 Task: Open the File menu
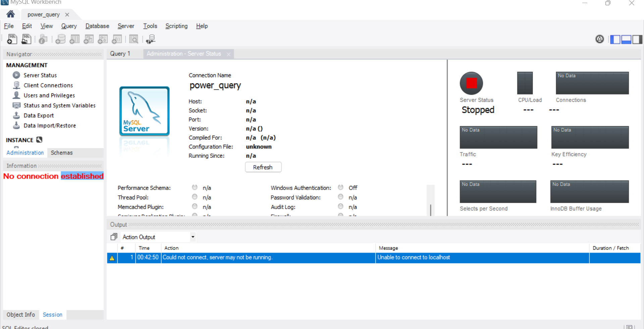click(9, 26)
